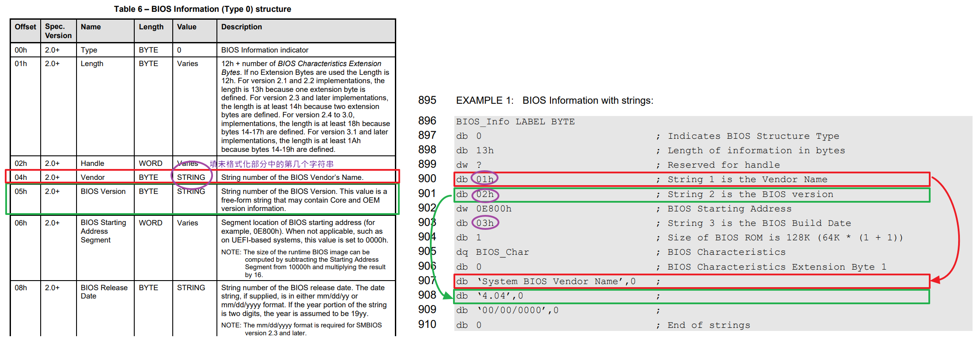Click line number 900
Screen dimensions: 980x355
[x=427, y=179]
